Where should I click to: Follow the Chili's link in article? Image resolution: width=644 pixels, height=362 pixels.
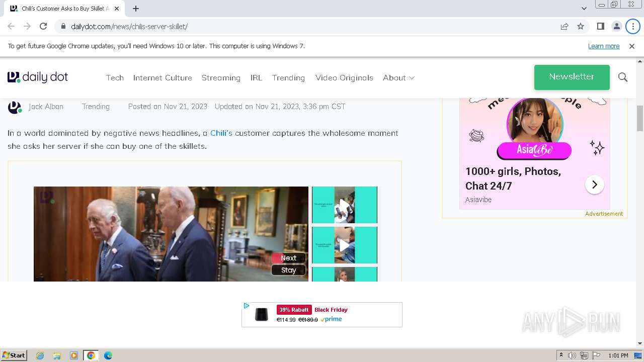(x=221, y=133)
